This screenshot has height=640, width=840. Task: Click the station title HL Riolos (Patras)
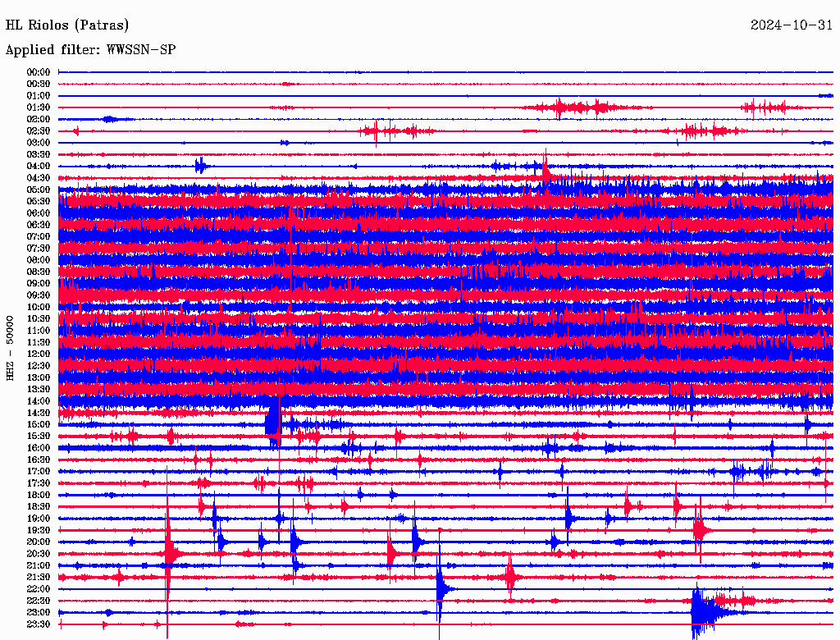[67, 25]
